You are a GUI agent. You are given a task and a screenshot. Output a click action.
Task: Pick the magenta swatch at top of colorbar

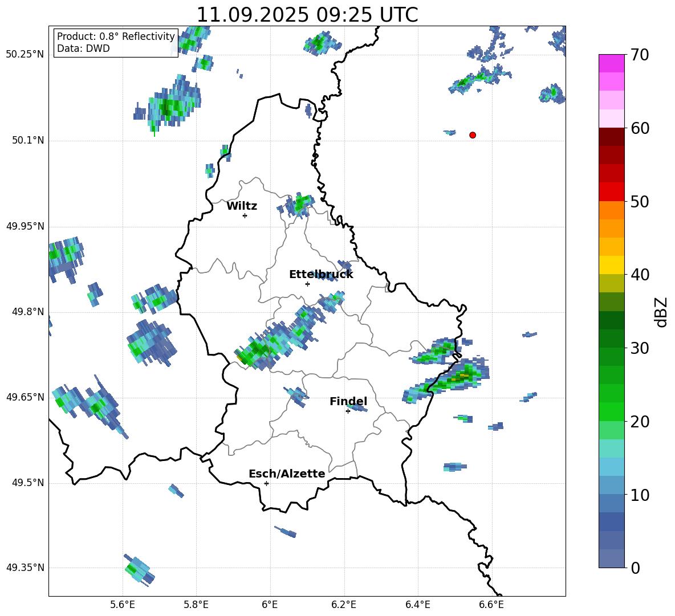coord(612,63)
